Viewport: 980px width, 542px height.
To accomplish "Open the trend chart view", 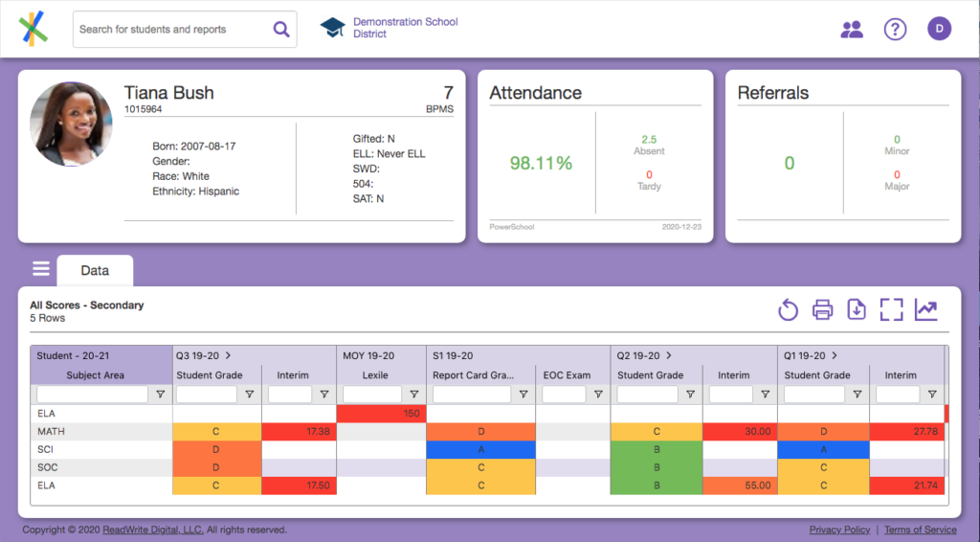I will (x=925, y=309).
